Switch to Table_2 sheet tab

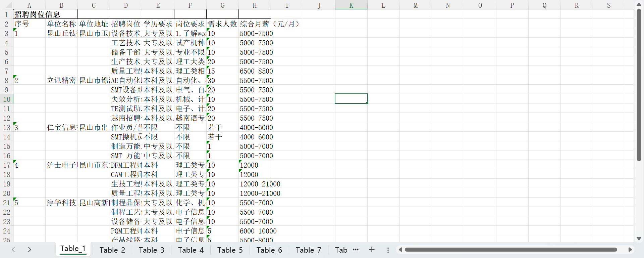(x=112, y=250)
